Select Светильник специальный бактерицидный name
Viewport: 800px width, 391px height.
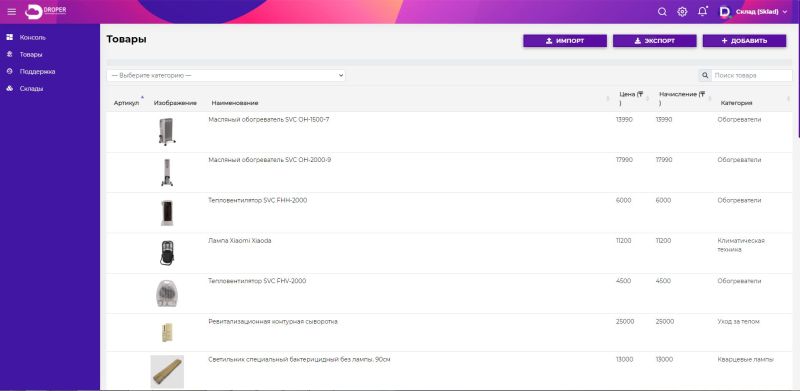[299, 359]
